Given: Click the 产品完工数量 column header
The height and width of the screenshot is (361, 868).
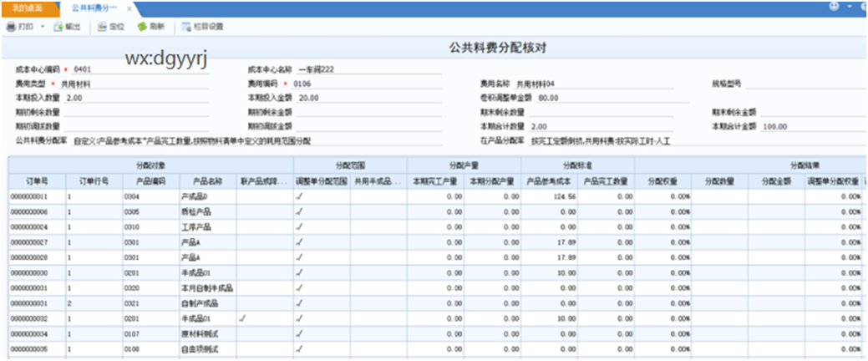Looking at the screenshot, I should tap(607, 181).
